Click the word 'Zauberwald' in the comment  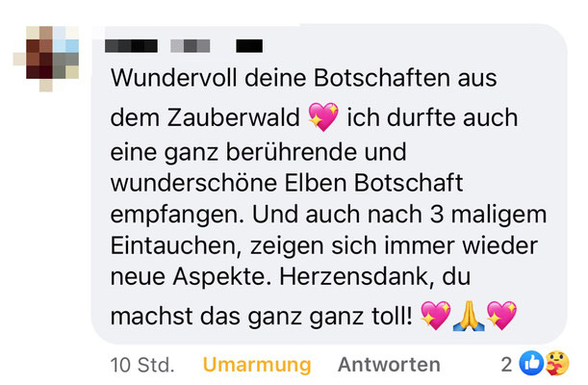(x=233, y=117)
